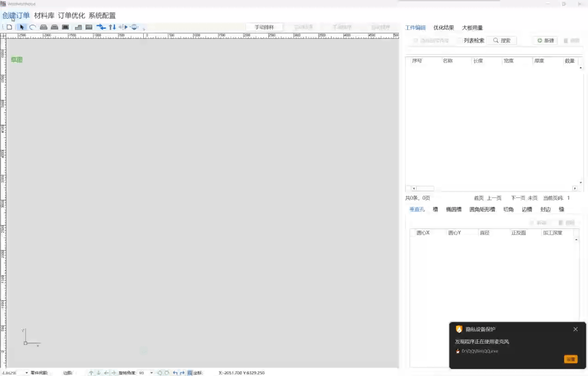This screenshot has height=376, width=588.
Task: Click the redo arrow in status bar
Action: pyautogui.click(x=183, y=372)
